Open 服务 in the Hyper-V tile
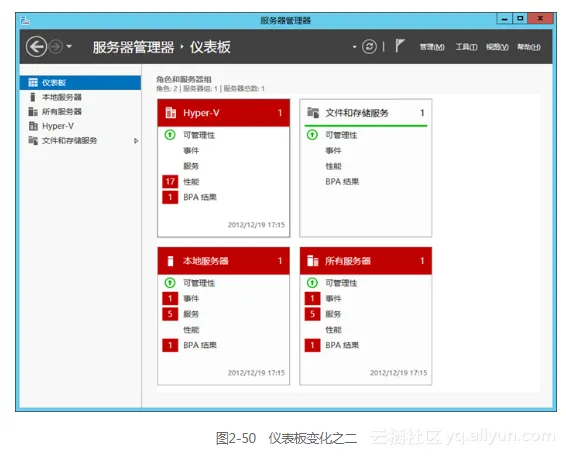The height and width of the screenshot is (456, 566). pyautogui.click(x=191, y=166)
